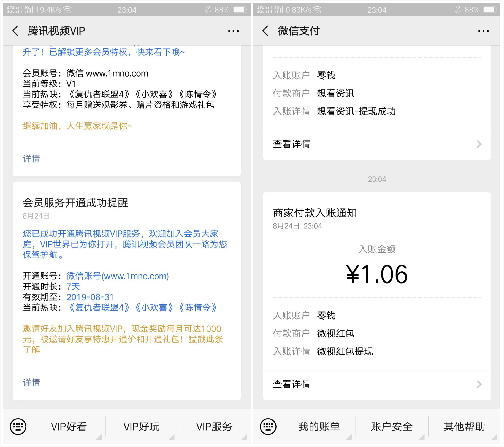This screenshot has height=447, width=504.
Task: Tap the 继续加油，人生赢家就是你 text
Action: click(x=78, y=126)
